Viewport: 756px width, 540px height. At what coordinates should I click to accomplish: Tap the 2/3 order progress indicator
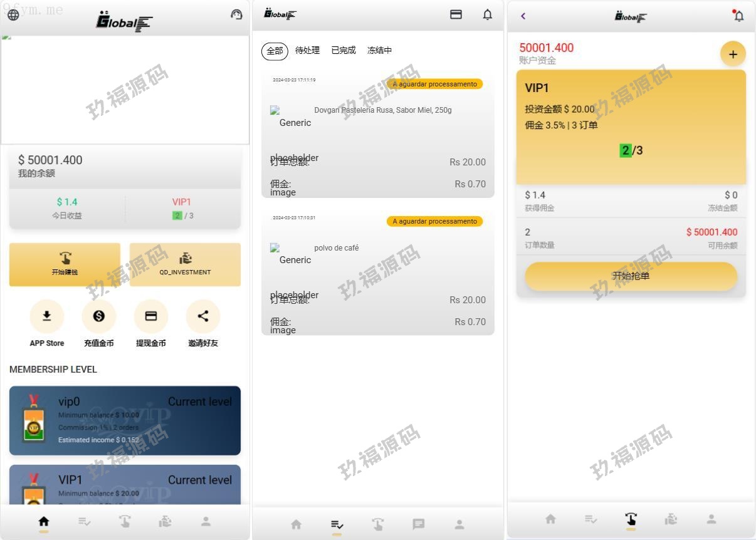[631, 150]
